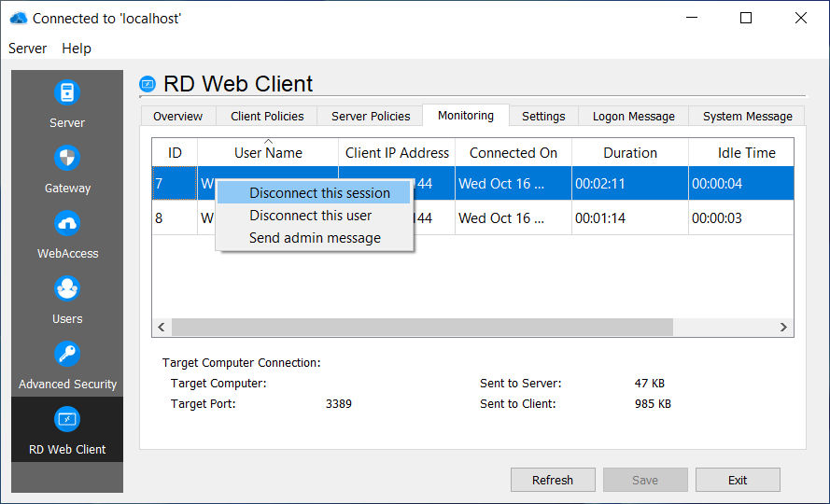Open the Server section in sidebar
830x504 pixels.
(66, 104)
